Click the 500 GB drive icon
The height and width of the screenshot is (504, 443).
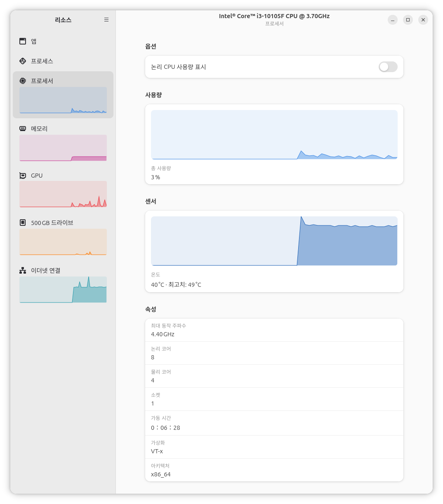click(x=23, y=223)
